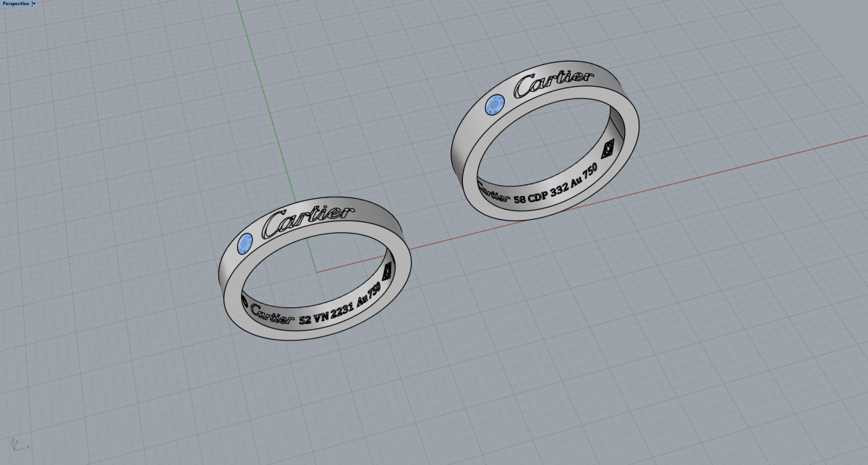Viewport: 868px width, 465px height.
Task: Click the Perspective viewport title label
Action: pos(15,4)
